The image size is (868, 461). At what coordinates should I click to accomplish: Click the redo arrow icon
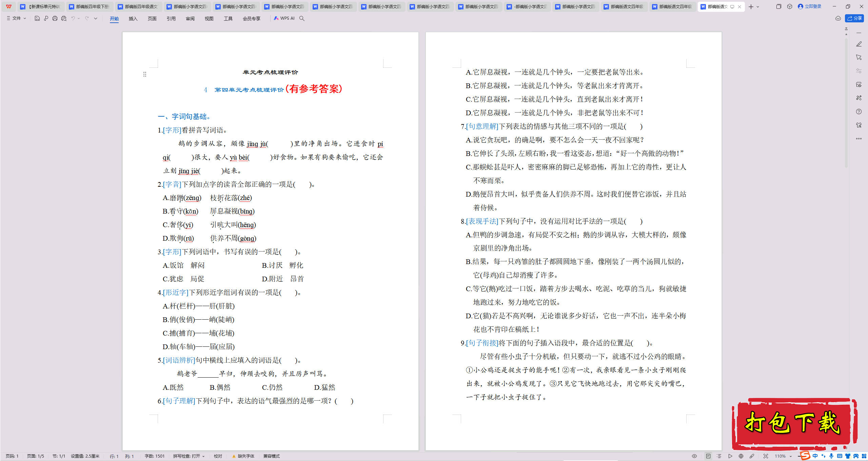(x=87, y=18)
